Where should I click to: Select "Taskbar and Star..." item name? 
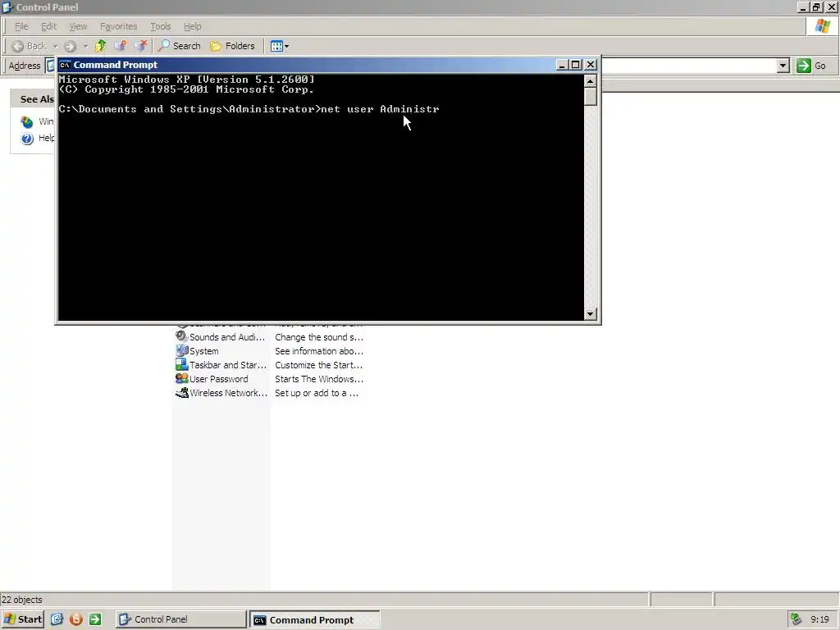(x=228, y=365)
